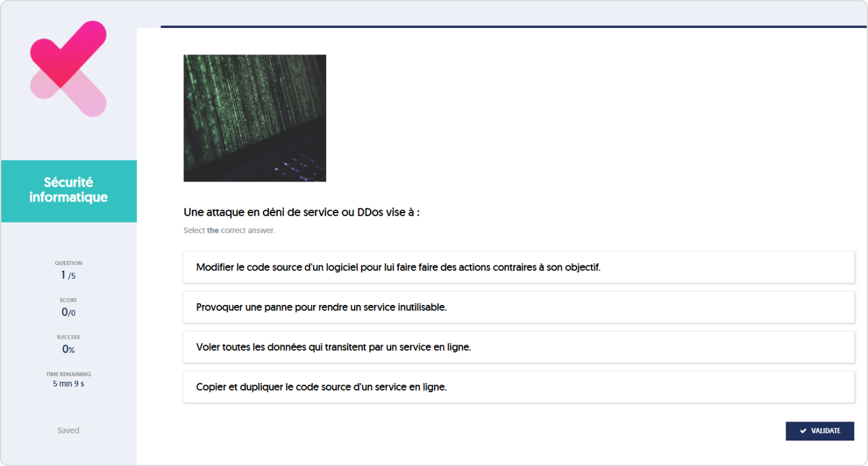Image resolution: width=868 pixels, height=466 pixels.
Task: Select the answer 'Provoquer une panne pour rendre un service inutilisable'
Action: tap(519, 307)
